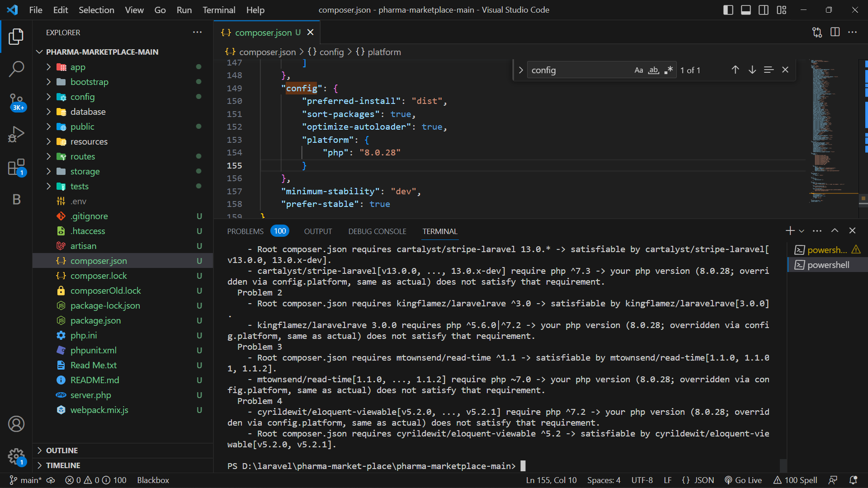The image size is (868, 488).
Task: Click the find input containing 'config'
Action: click(581, 70)
